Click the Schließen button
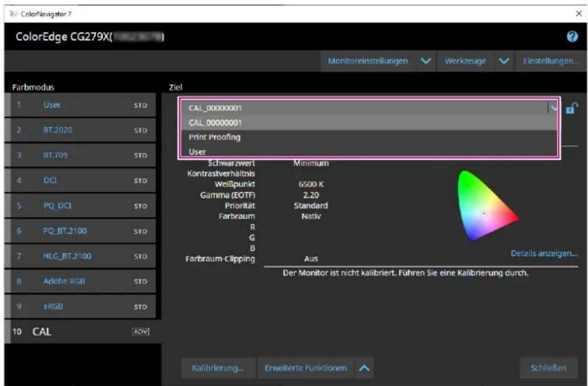 click(549, 368)
